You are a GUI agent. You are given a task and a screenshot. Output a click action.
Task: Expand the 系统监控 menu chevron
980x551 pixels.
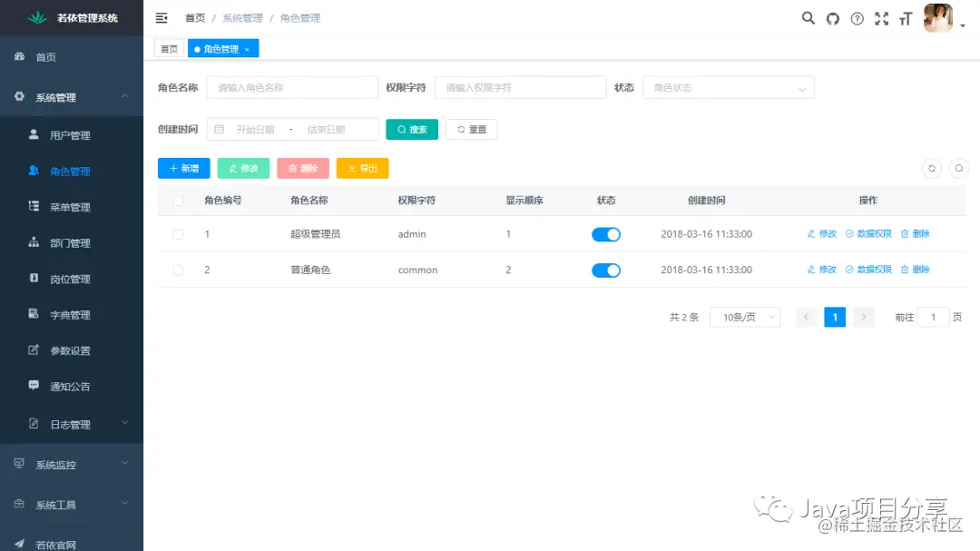coord(125,464)
